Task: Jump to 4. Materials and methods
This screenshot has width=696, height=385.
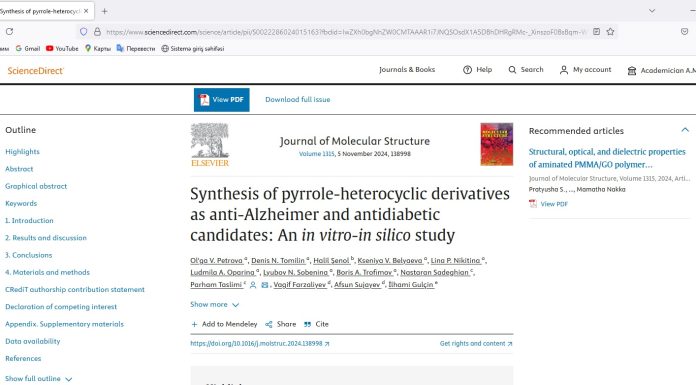Action: 47,273
